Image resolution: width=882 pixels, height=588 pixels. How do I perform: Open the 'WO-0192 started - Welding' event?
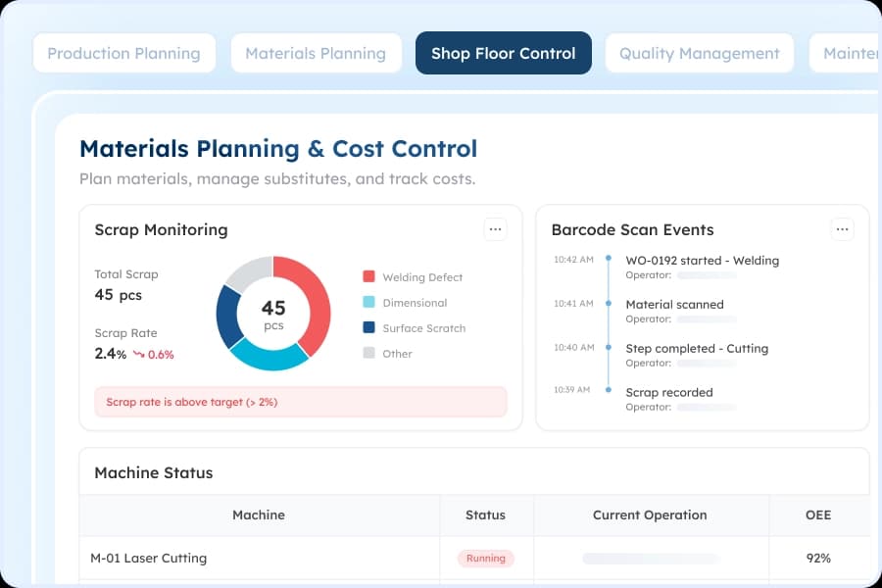pos(702,261)
